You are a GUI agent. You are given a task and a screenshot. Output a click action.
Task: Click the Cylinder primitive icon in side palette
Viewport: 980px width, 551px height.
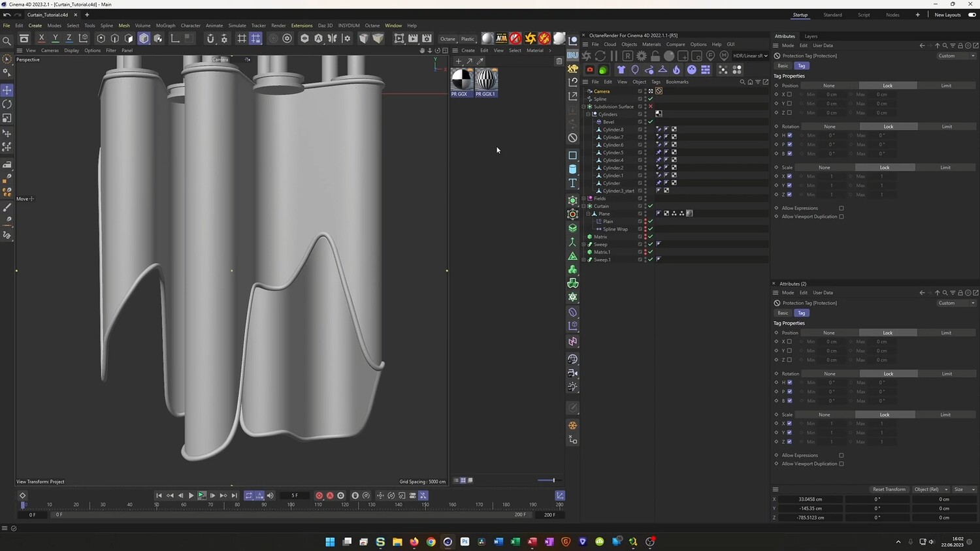tap(572, 169)
